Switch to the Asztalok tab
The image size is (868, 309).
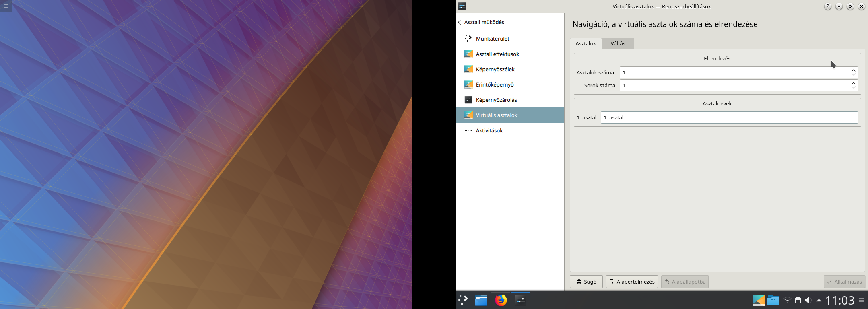(x=586, y=43)
